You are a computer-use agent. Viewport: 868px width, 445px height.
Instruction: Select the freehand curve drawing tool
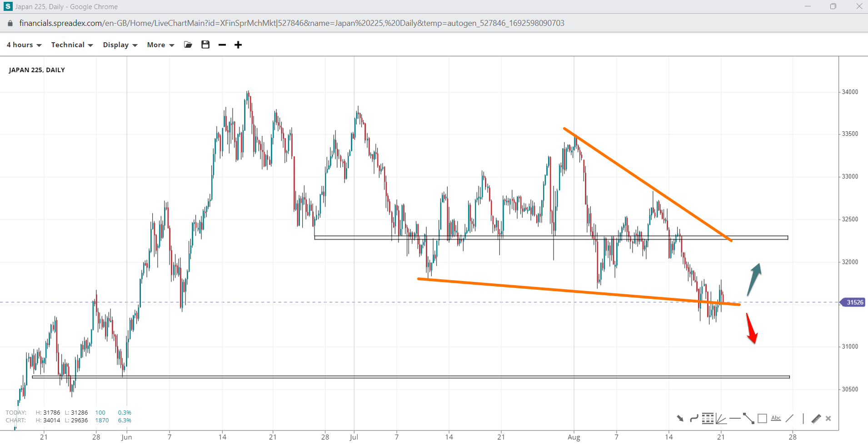coord(694,419)
